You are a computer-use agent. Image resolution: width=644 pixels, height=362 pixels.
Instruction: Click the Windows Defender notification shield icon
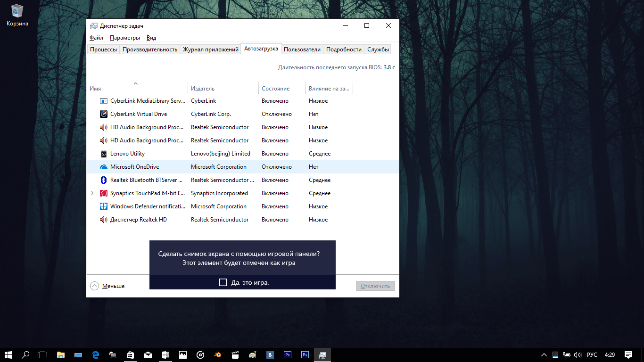click(x=104, y=206)
